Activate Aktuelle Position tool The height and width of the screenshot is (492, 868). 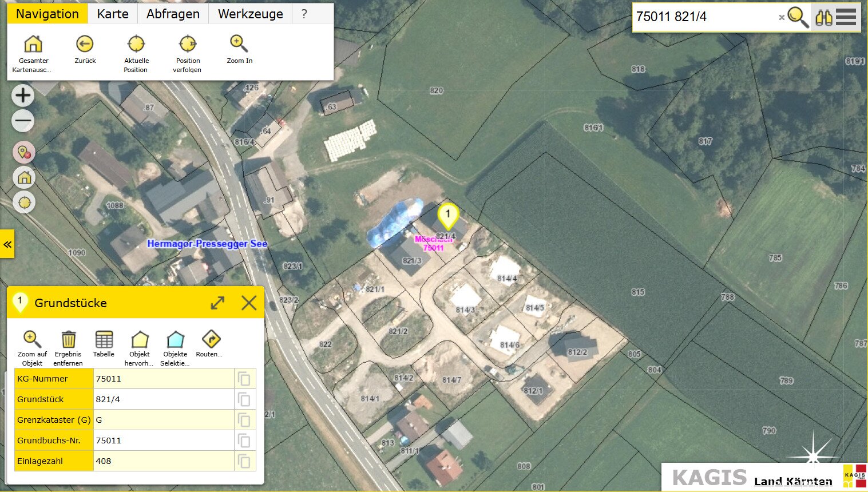[136, 45]
